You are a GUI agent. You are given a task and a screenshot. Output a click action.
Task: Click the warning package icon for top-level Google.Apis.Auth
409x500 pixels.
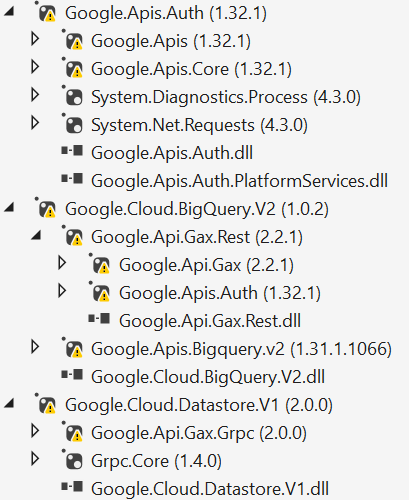[x=47, y=13]
